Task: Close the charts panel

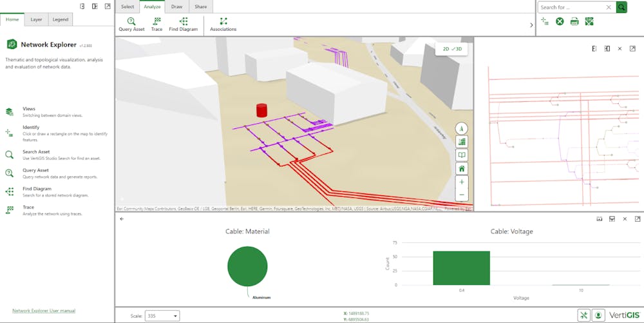Action: point(625,219)
